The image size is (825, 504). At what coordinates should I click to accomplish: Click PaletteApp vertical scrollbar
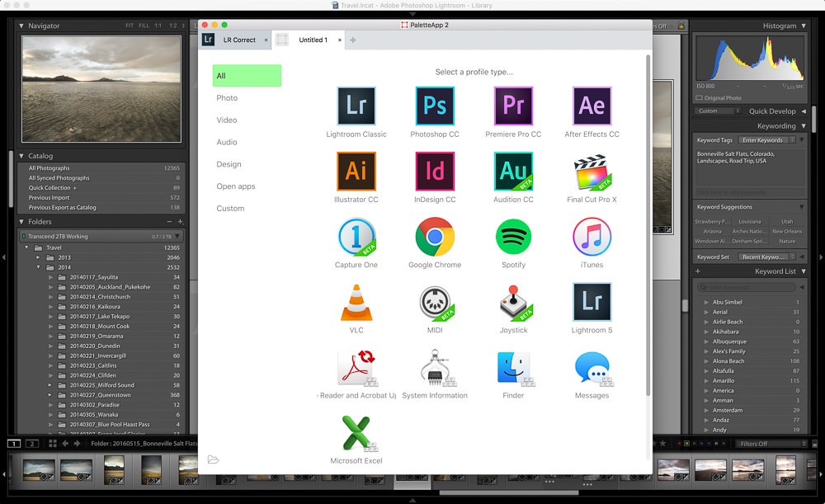click(648, 225)
